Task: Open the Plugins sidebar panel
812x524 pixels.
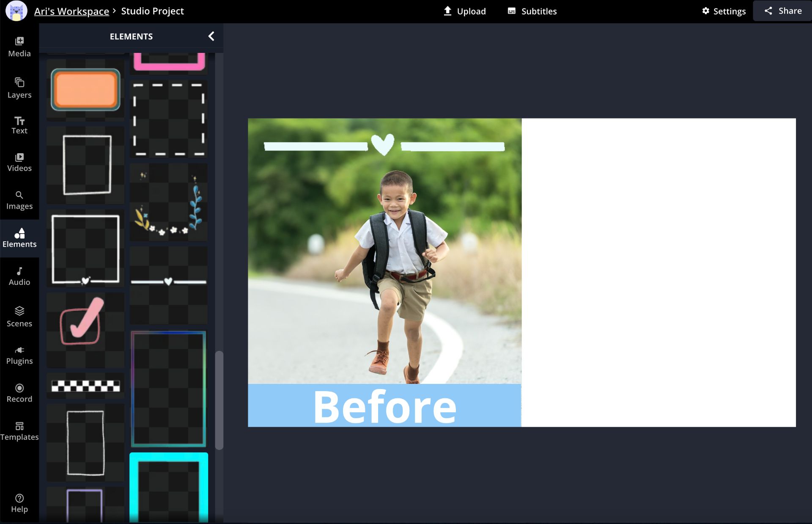Action: pos(19,355)
